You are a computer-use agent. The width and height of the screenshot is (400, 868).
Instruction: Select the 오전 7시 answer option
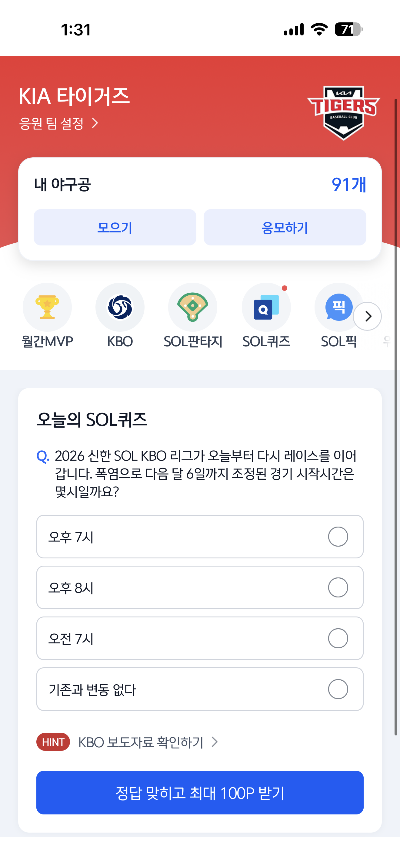(x=200, y=638)
